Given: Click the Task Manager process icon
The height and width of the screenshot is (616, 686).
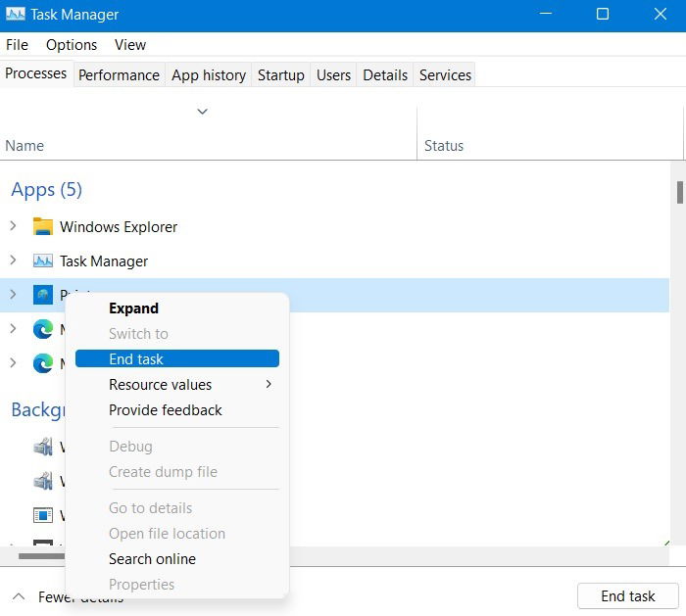Looking at the screenshot, I should [42, 261].
